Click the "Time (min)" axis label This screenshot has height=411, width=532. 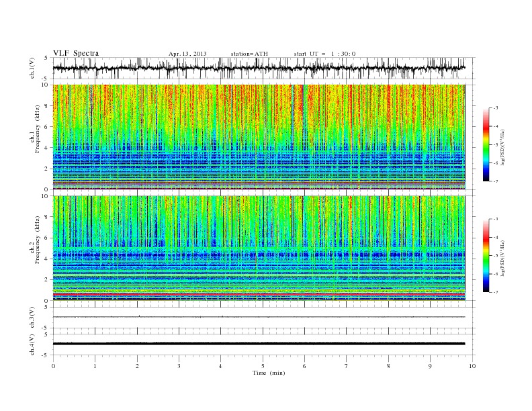click(x=269, y=373)
